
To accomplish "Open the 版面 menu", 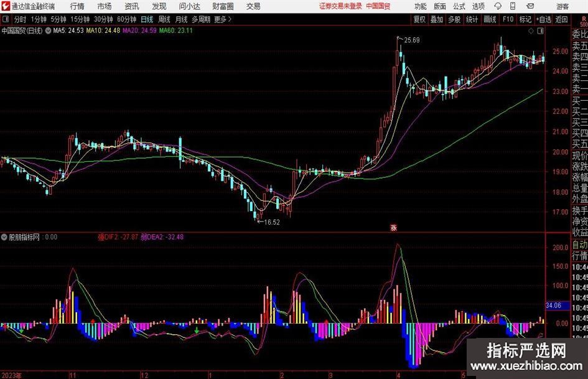I will tap(440, 6).
